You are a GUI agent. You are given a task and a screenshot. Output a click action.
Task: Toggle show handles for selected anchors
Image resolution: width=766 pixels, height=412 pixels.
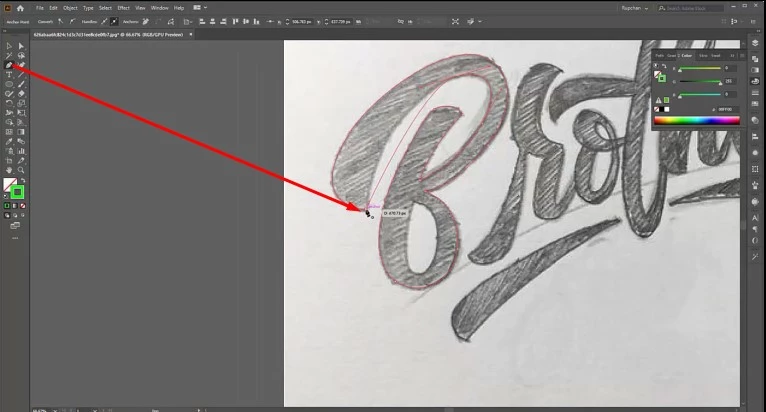[104, 22]
